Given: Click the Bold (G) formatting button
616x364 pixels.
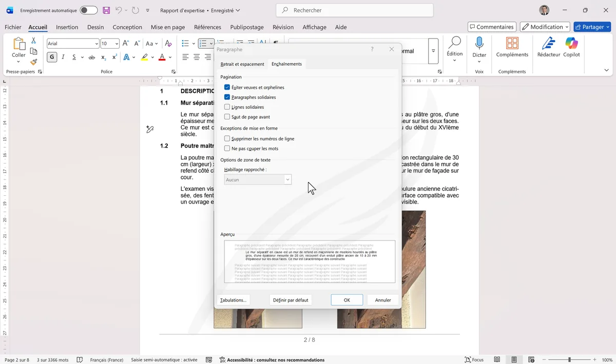Looking at the screenshot, I should click(x=52, y=57).
